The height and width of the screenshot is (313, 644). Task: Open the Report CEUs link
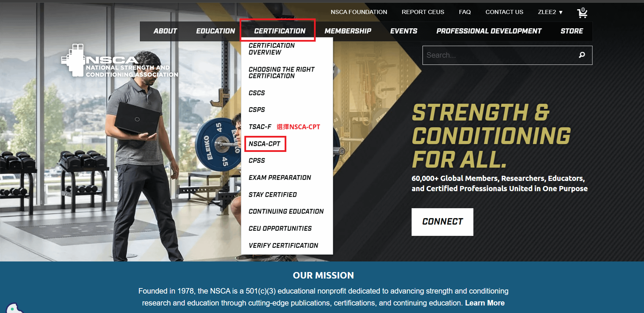tap(423, 12)
